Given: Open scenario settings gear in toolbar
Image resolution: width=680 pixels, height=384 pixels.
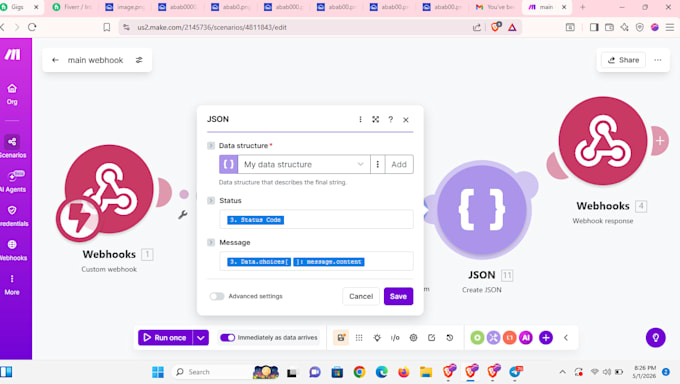Looking at the screenshot, I should [x=413, y=338].
